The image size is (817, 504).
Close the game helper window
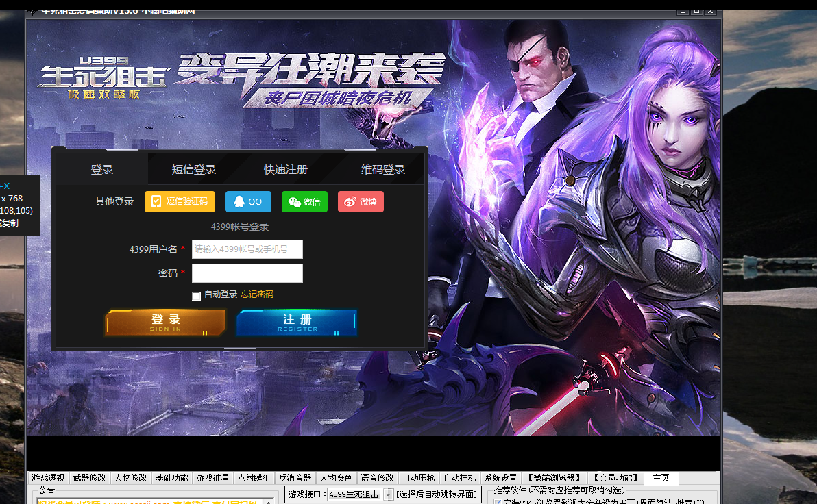[710, 12]
